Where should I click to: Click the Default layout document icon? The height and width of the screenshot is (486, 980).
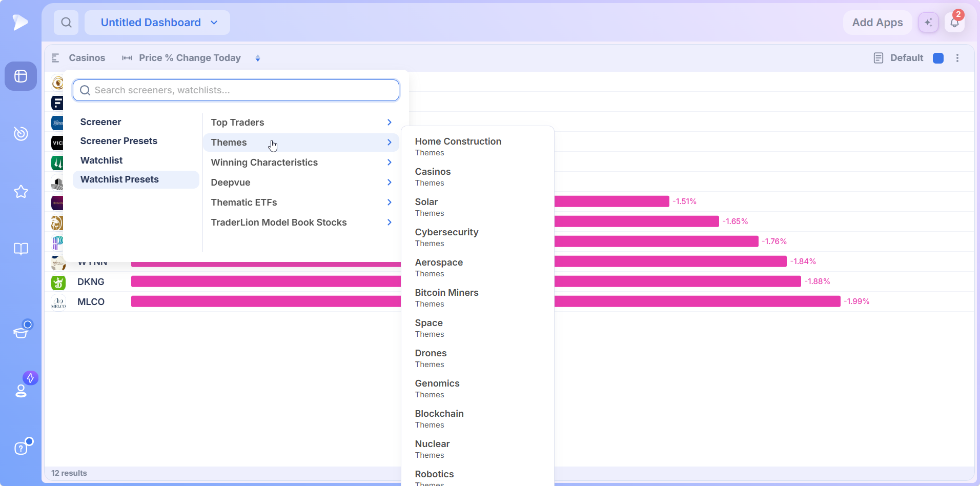click(x=879, y=58)
